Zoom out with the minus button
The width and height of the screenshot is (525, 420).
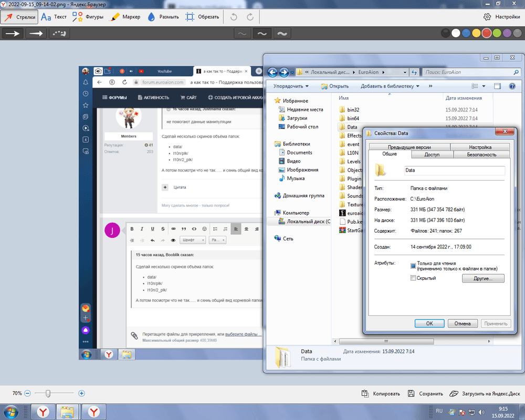(x=27, y=393)
